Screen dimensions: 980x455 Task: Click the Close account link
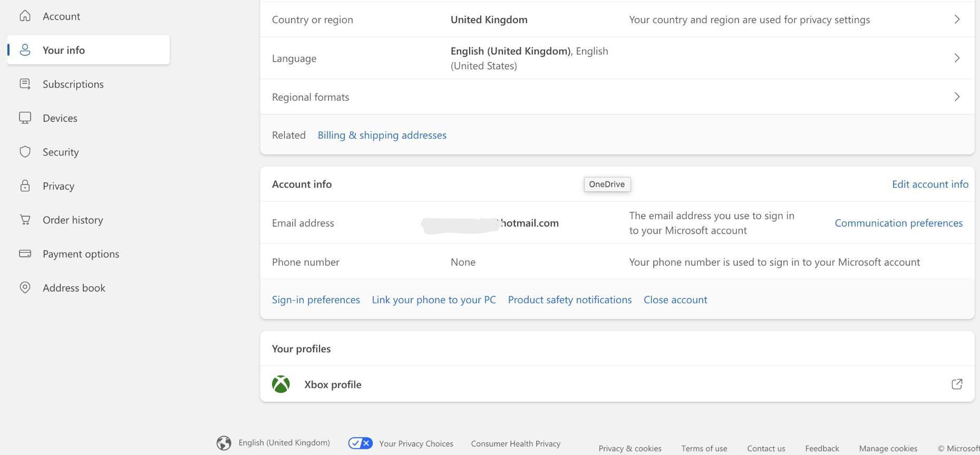(x=675, y=299)
